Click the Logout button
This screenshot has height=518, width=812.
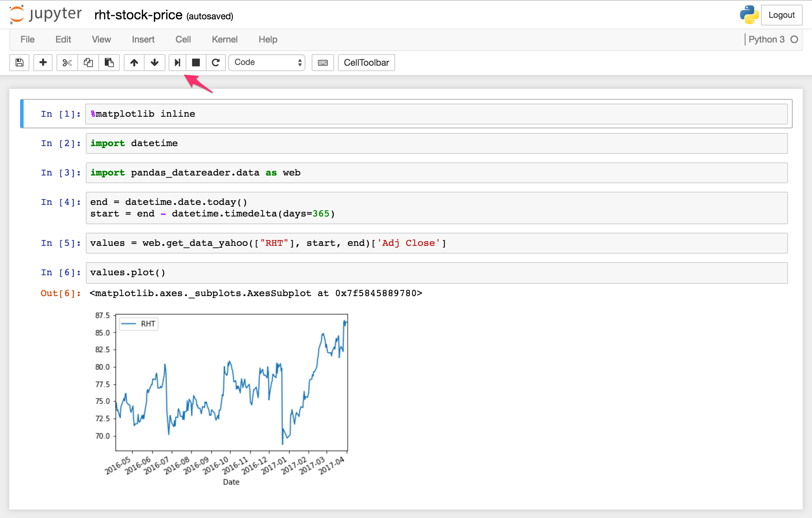pos(781,15)
